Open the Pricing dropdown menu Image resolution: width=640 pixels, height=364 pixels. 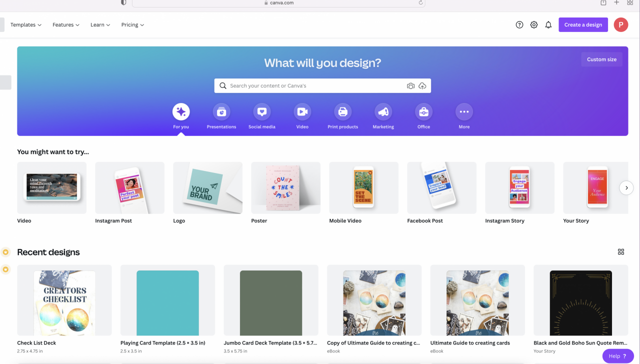pos(132,25)
